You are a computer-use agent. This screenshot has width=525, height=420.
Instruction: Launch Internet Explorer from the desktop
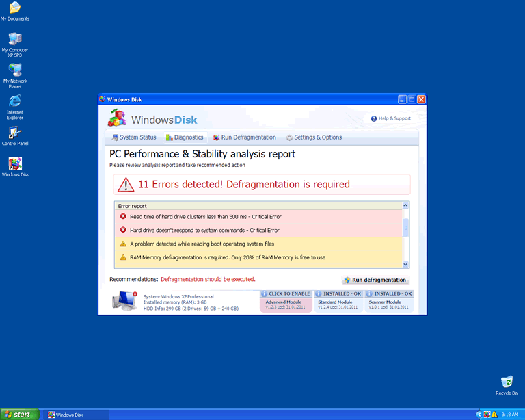(x=14, y=102)
